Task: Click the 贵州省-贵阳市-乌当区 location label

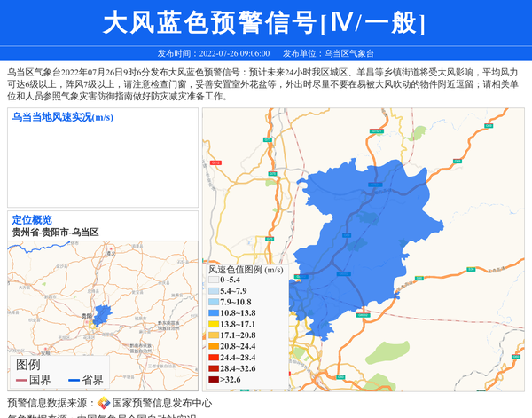Action: [55, 232]
